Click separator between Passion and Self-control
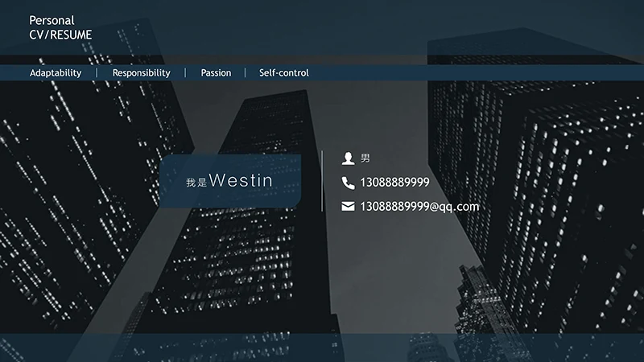 point(245,73)
